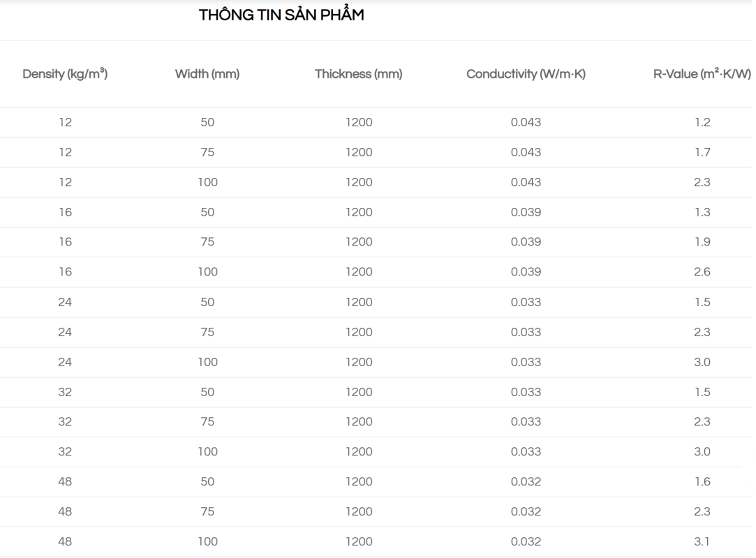Click the R-Value (m²·K/W) column header

coord(702,74)
